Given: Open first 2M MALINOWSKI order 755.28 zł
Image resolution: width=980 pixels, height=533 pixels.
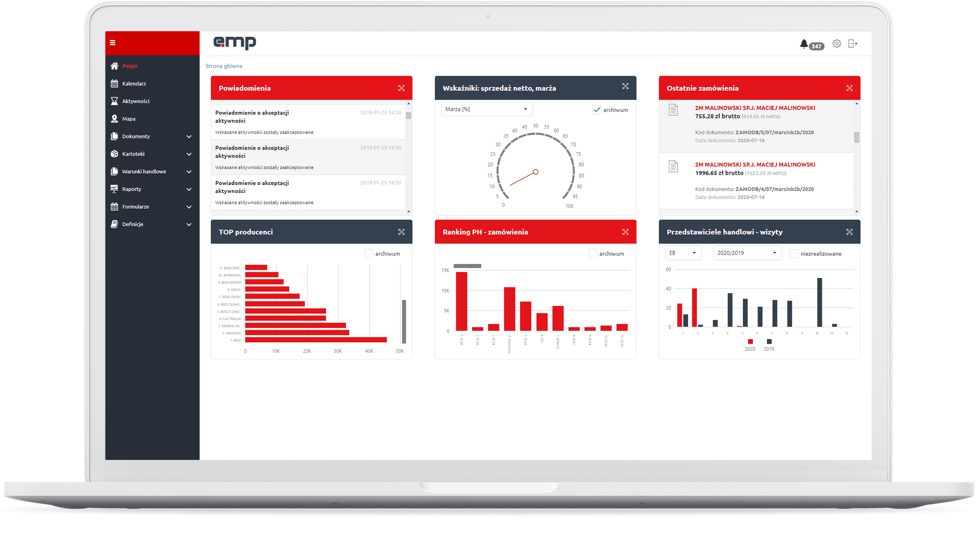Looking at the screenshot, I should (x=755, y=108).
